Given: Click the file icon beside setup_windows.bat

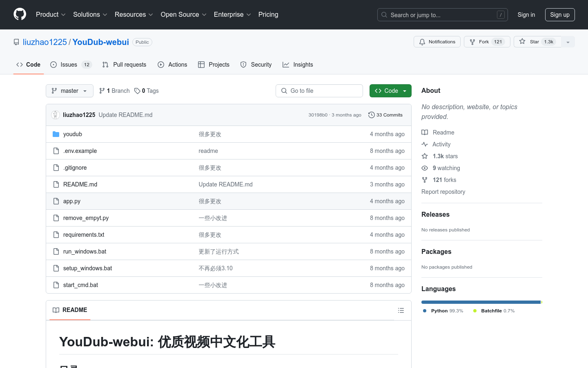Looking at the screenshot, I should (56, 268).
